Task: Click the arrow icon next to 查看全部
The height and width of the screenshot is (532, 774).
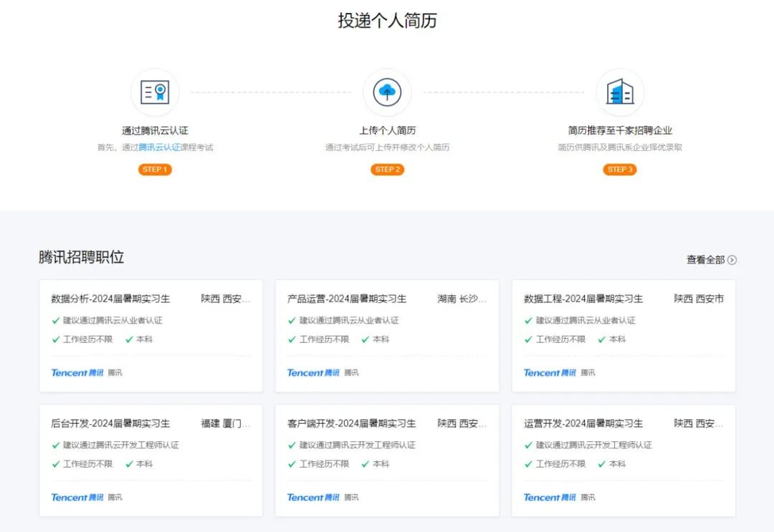Action: coord(732,260)
